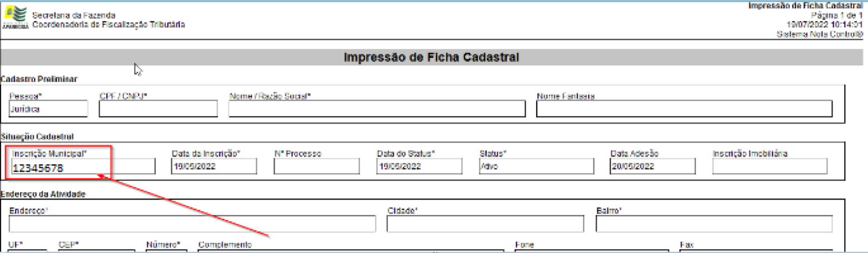Click the CPF / CNPJ input field
The image size is (868, 253).
[x=158, y=109]
